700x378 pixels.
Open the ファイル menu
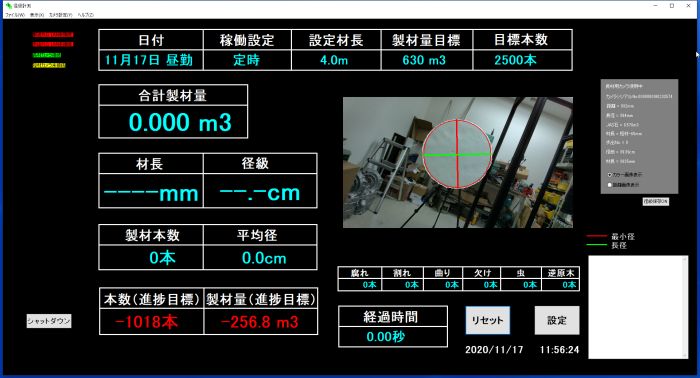15,15
